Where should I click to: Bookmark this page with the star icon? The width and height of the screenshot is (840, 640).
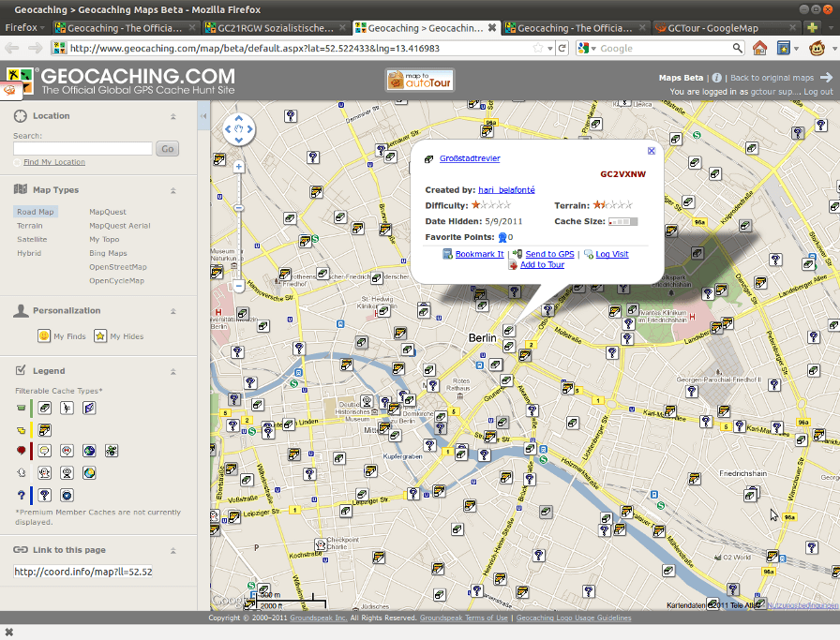538,48
